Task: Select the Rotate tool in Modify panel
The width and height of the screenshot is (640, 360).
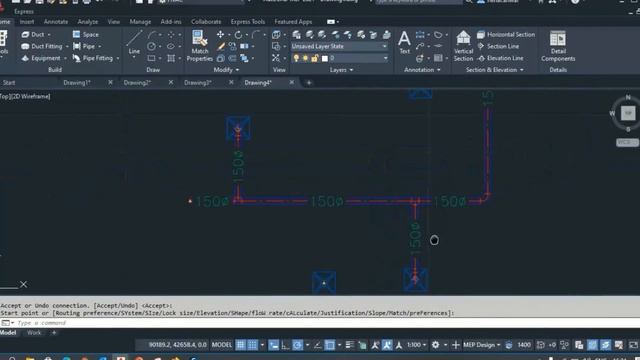Action: click(x=238, y=35)
